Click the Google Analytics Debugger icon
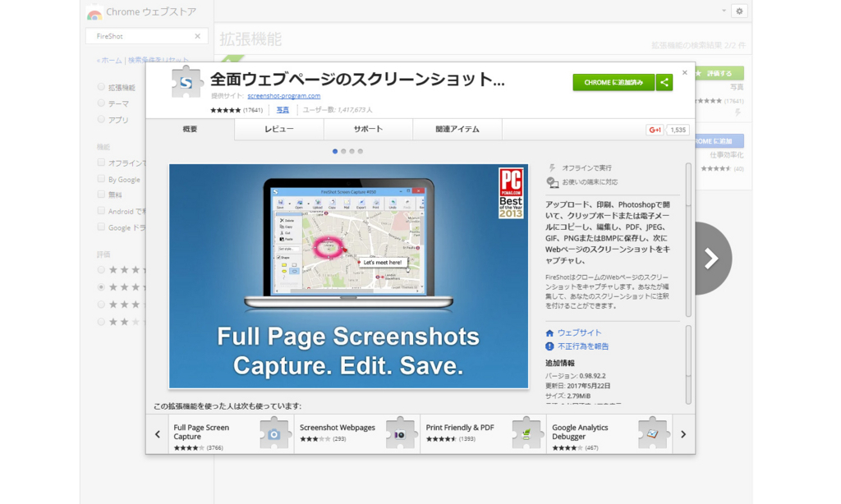 tap(652, 433)
